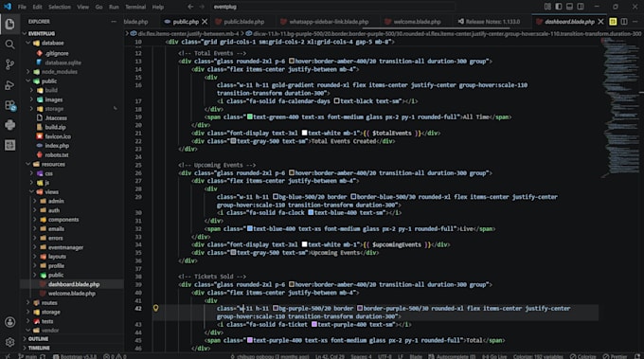Click Go Live in status bar
Screen dimensions: 644x359
(x=494, y=356)
